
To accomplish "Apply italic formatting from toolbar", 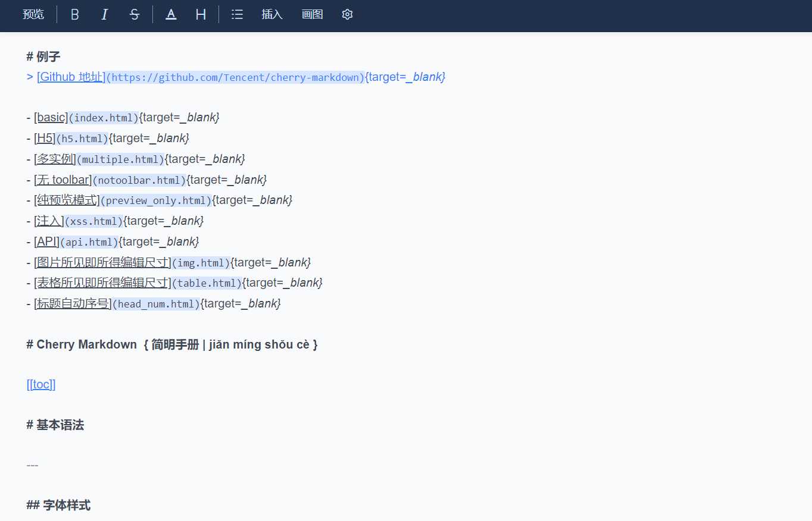I will [x=105, y=14].
